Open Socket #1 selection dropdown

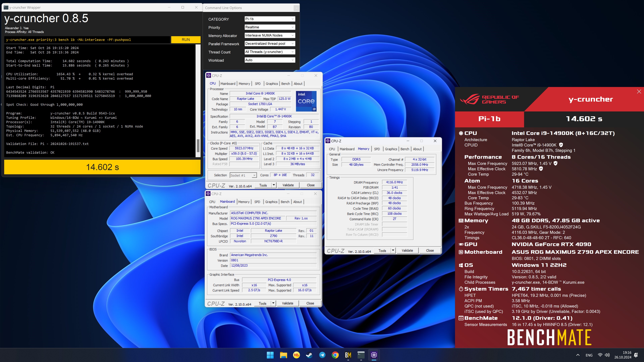pyautogui.click(x=243, y=175)
